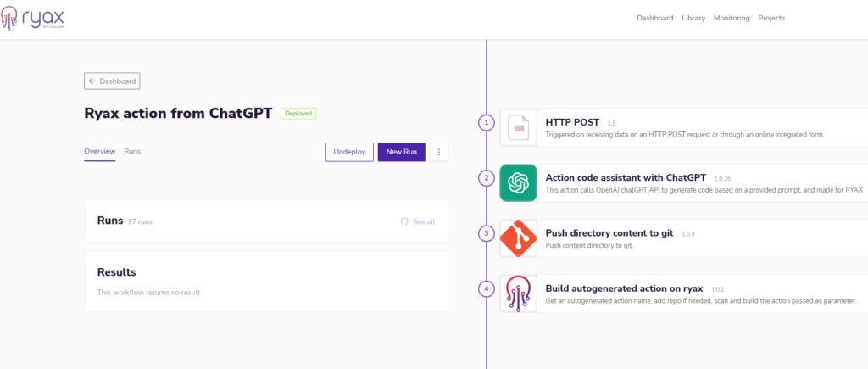Switch to the Runs tab

pyautogui.click(x=132, y=151)
